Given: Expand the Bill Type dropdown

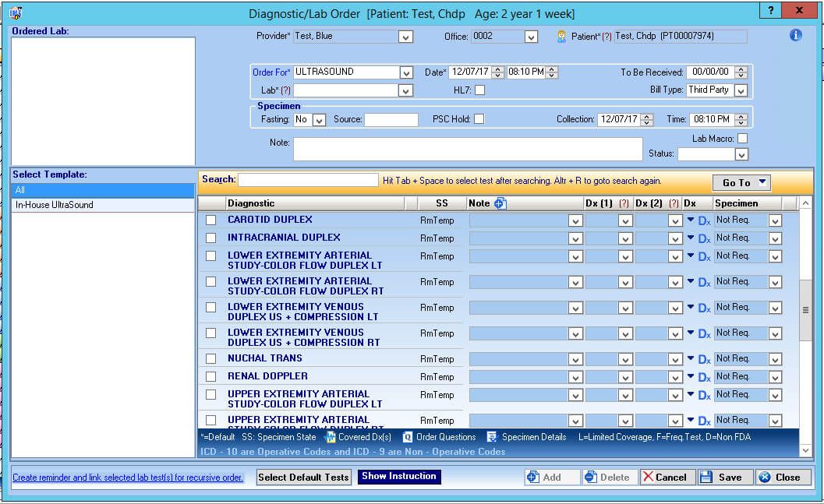Looking at the screenshot, I should click(741, 90).
